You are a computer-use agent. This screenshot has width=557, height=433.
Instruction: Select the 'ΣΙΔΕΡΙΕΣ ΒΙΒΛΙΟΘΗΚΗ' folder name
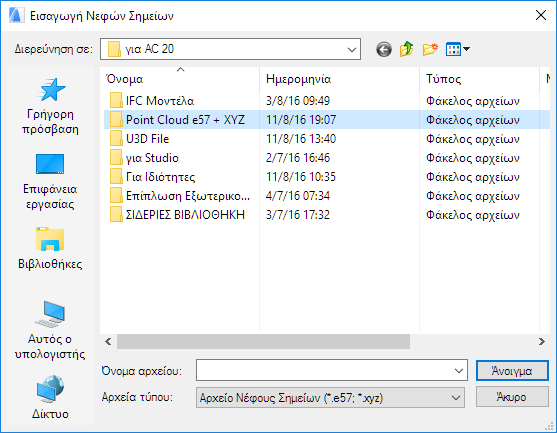click(x=185, y=215)
